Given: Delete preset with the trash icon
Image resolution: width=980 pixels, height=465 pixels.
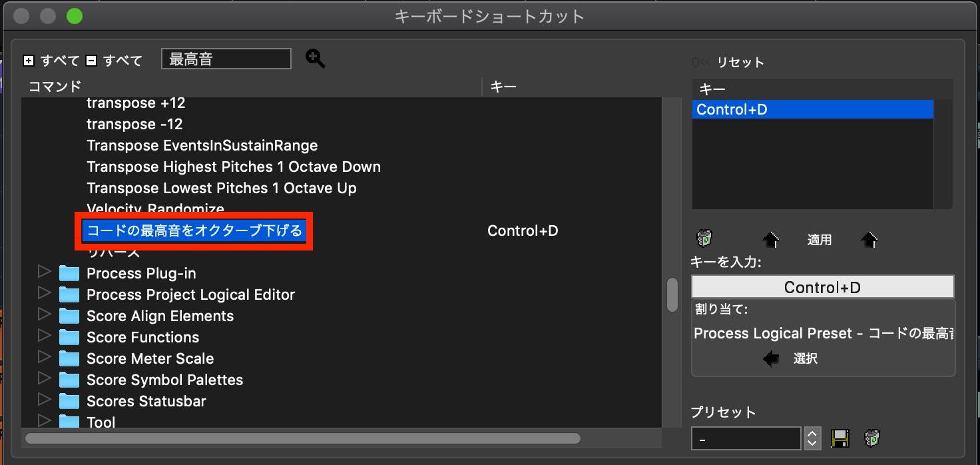Looking at the screenshot, I should pyautogui.click(x=872, y=438).
